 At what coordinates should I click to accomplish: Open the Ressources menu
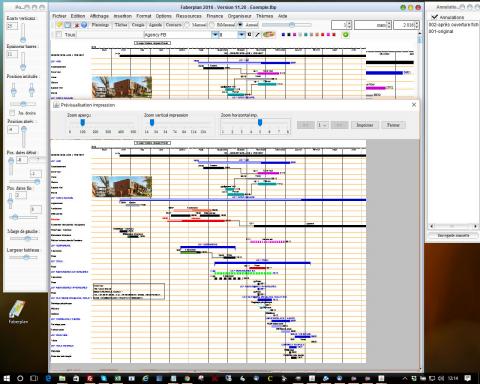tap(189, 16)
